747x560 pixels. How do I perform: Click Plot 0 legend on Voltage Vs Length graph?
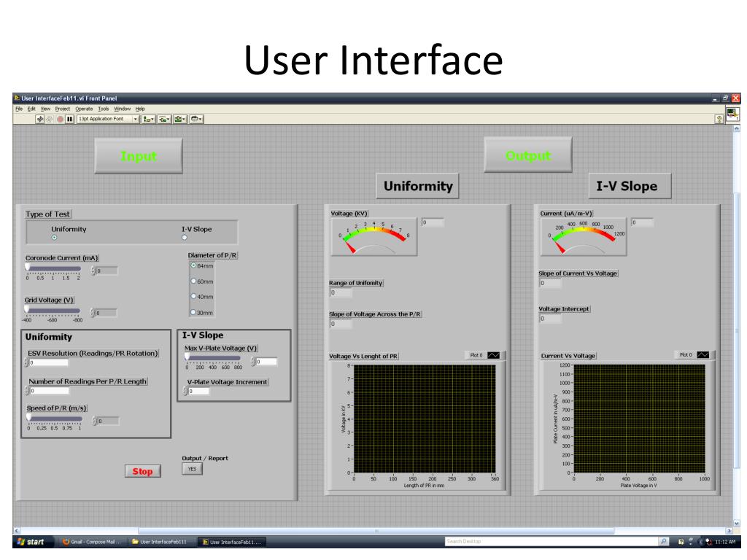pos(484,355)
